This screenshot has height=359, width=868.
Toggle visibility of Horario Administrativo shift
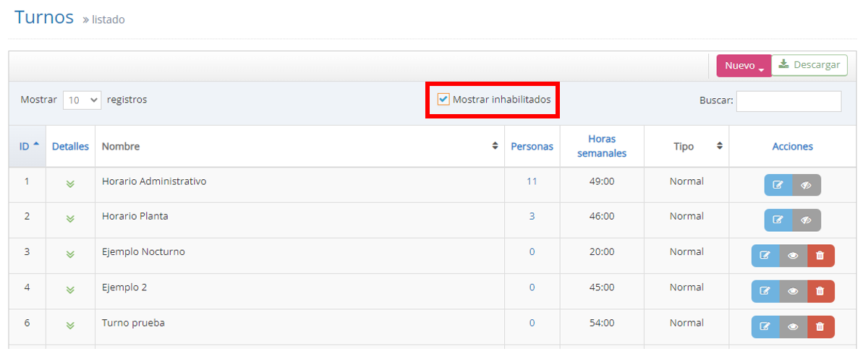(807, 185)
